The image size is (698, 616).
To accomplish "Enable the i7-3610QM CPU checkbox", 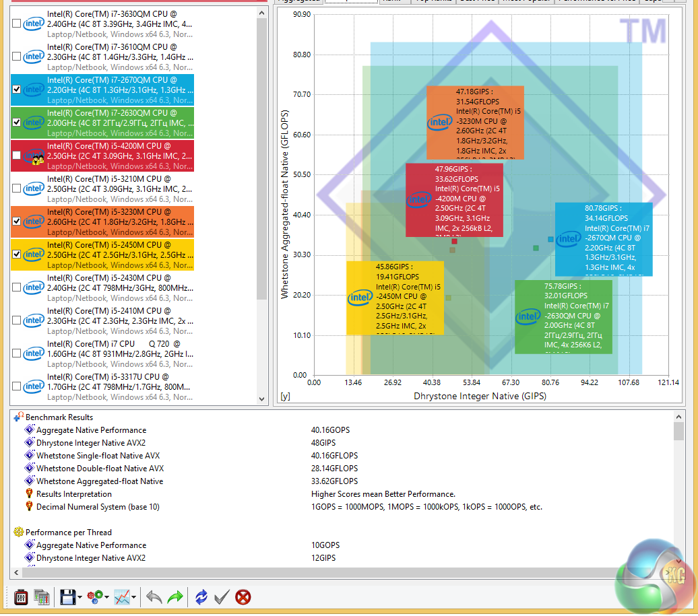I will coord(16,57).
